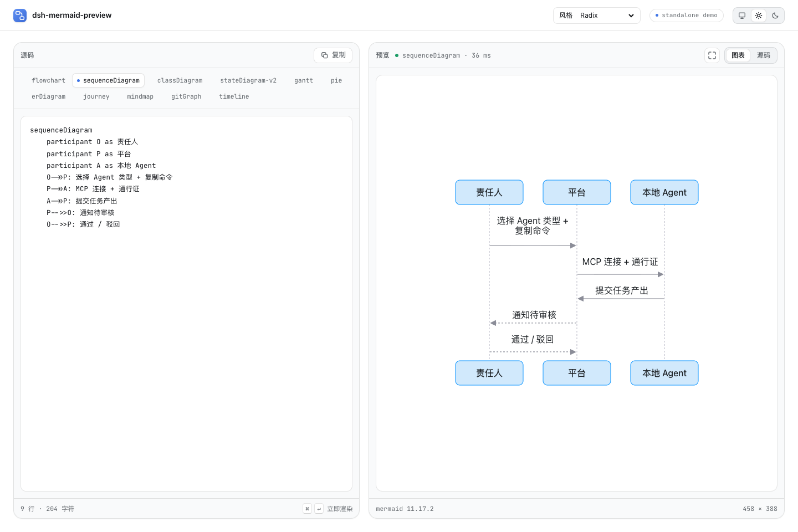Click the top 平台 participant box

click(577, 192)
